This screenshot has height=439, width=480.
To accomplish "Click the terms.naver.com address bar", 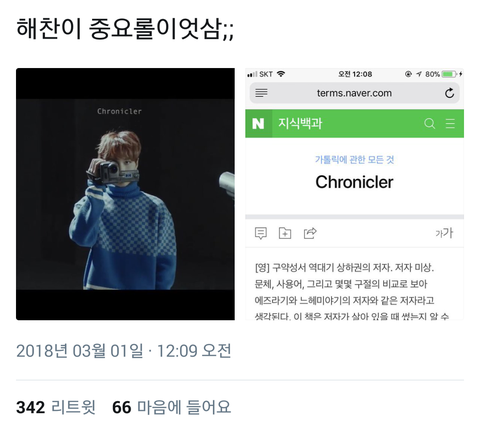I will (x=355, y=93).
